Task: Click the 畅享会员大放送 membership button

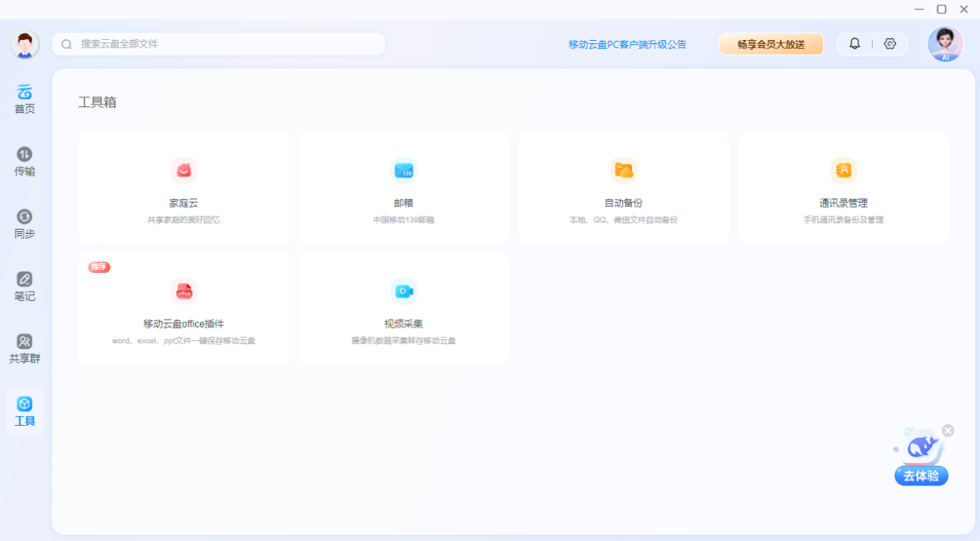Action: tap(770, 44)
